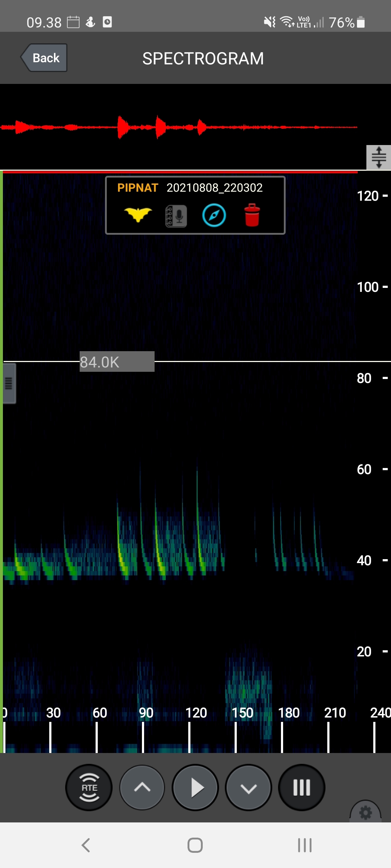This screenshot has height=868, width=391.
Task: Tap the yellow bat species icon
Action: [138, 215]
